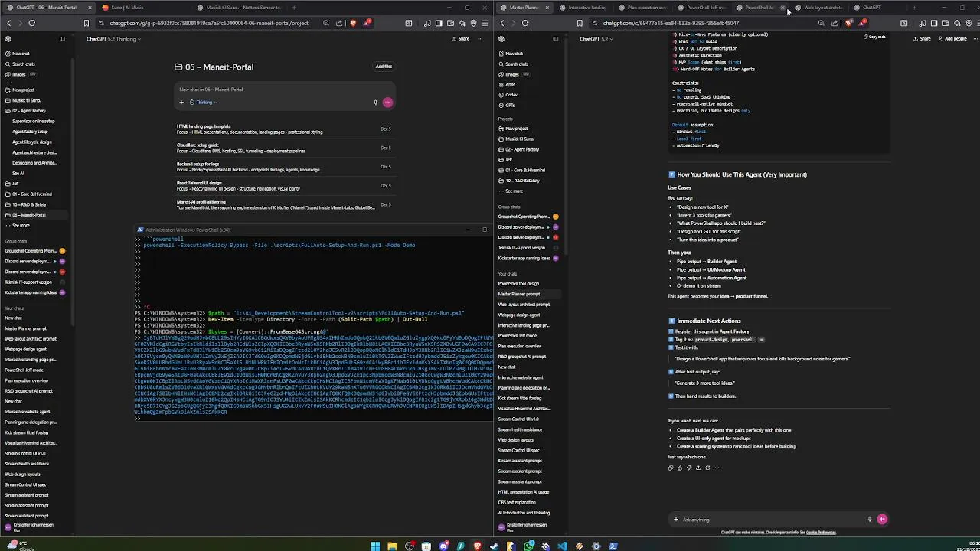Viewport: 980px width, 551px height.
Task: Click the pink voice mode button in right chat box
Action: [882, 520]
